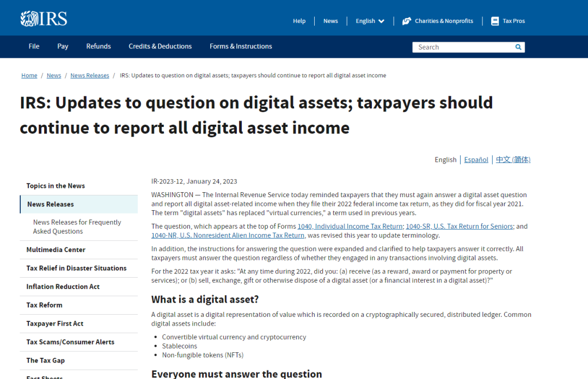Click the 'Stablecoins' bullet item
Viewport: 588px width, 379px height.
[x=179, y=346]
